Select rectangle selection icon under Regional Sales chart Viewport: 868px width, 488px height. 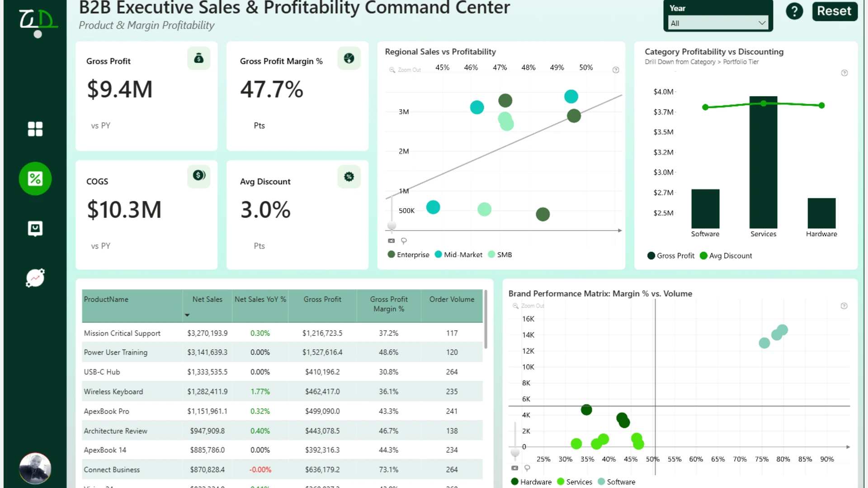click(x=392, y=241)
